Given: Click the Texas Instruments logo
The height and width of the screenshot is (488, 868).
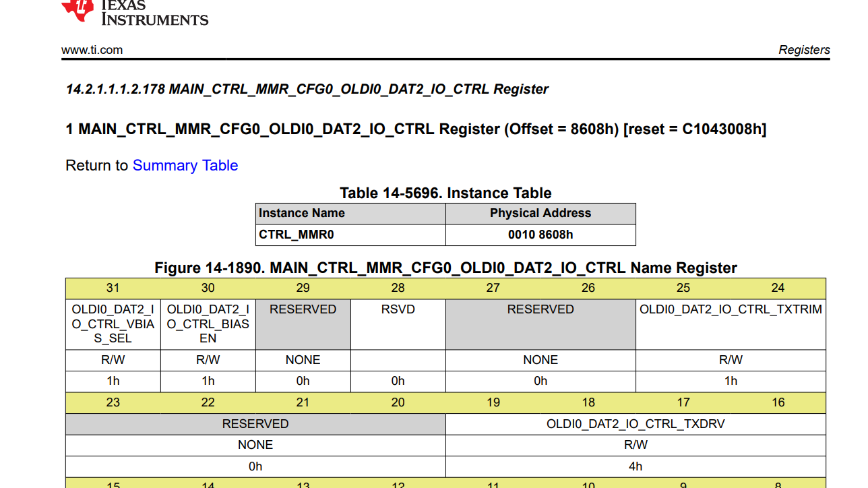Looking at the screenshot, I should pyautogui.click(x=135, y=12).
